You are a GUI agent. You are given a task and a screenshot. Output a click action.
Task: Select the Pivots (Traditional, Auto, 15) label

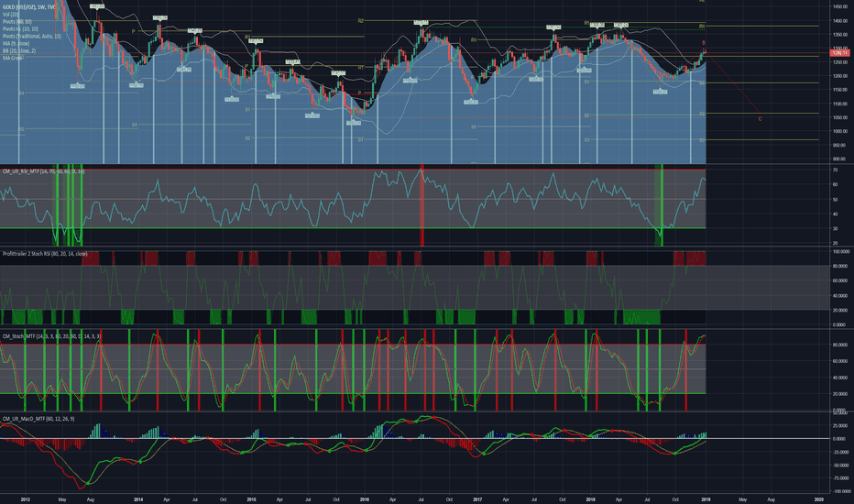coord(31,36)
